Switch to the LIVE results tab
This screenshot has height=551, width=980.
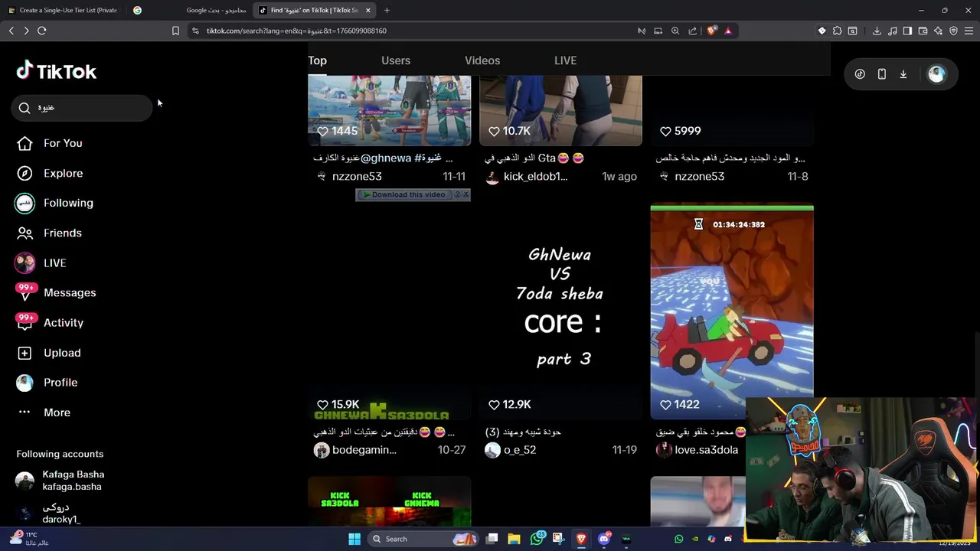(x=565, y=60)
